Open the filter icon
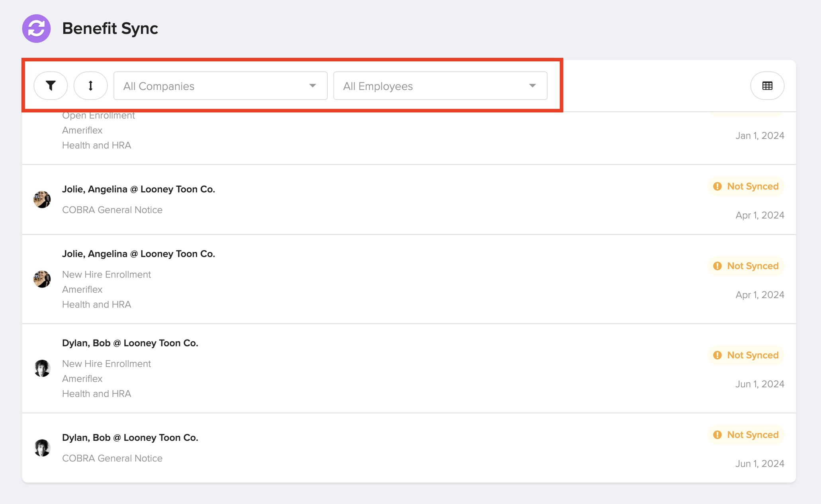 tap(51, 85)
